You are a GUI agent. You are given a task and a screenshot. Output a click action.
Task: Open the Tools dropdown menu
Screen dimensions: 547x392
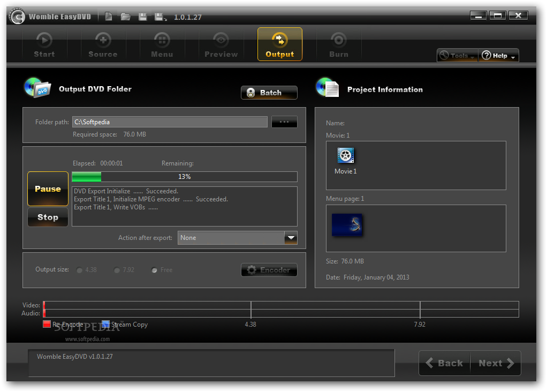457,56
